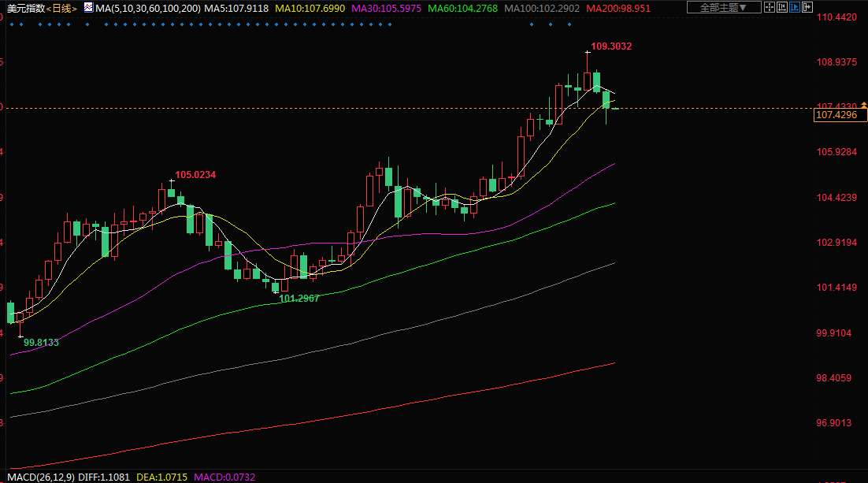Click the 105.0234 peak price label
This screenshot has width=868, height=483.
[195, 174]
